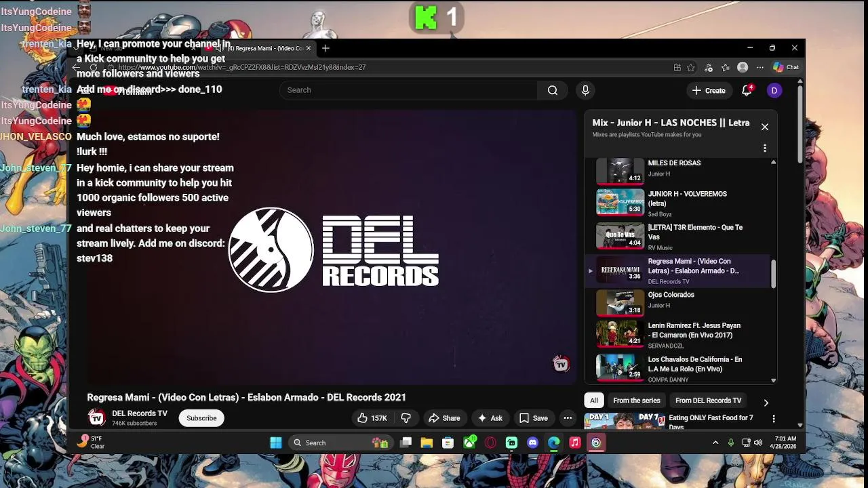Click the YouTube search magnifier button
The image size is (868, 488).
click(x=553, y=90)
